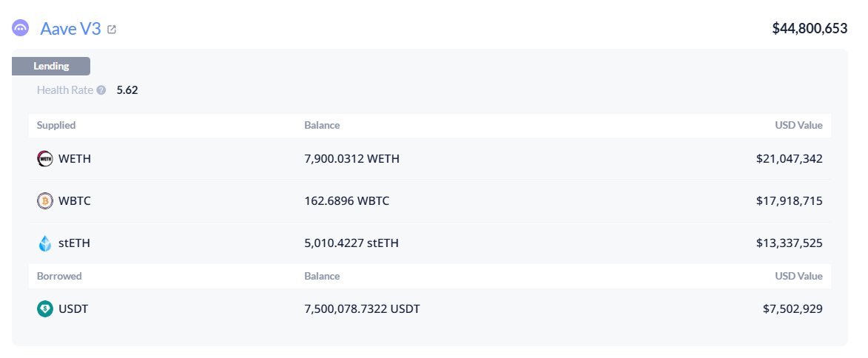This screenshot has height=358, width=868.
Task: Click the Aave V3 protocol logo icon
Action: click(x=21, y=29)
